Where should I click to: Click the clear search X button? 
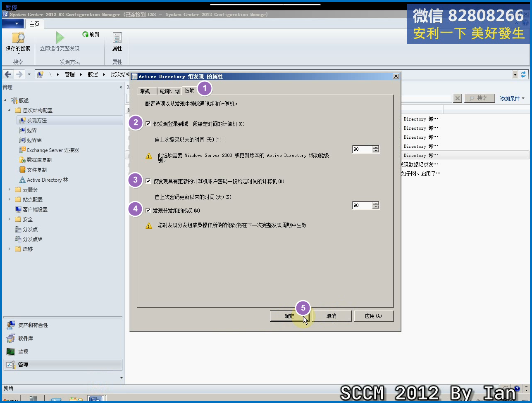coord(458,98)
